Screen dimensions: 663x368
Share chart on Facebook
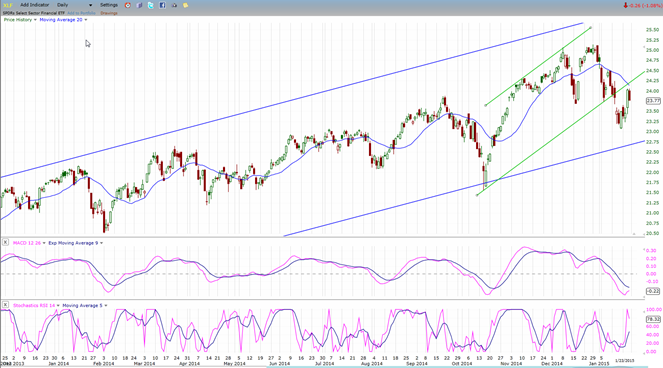tap(162, 5)
